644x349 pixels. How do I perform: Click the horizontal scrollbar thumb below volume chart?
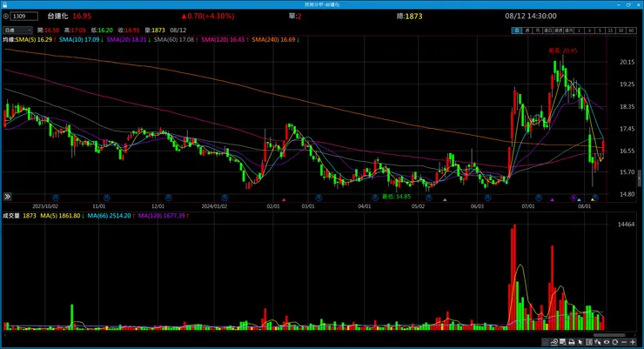[x=609, y=335]
